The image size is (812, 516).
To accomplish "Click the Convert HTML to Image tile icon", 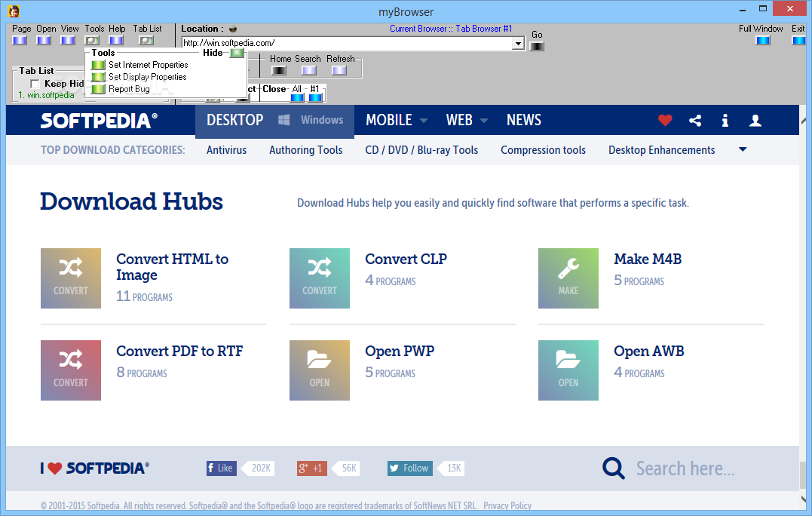I will [x=71, y=278].
